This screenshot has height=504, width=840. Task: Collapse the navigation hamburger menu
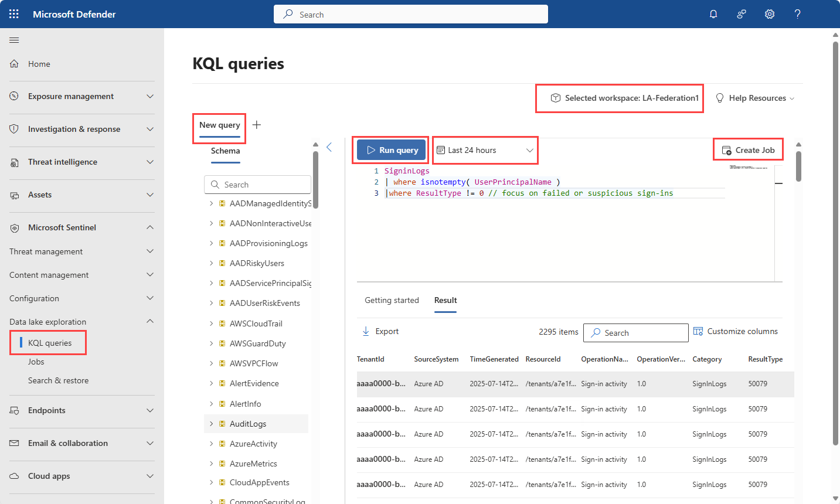[x=14, y=40]
